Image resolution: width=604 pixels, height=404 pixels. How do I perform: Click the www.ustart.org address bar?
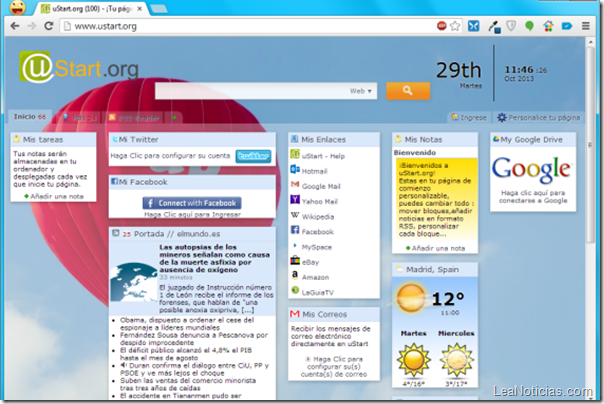248,26
